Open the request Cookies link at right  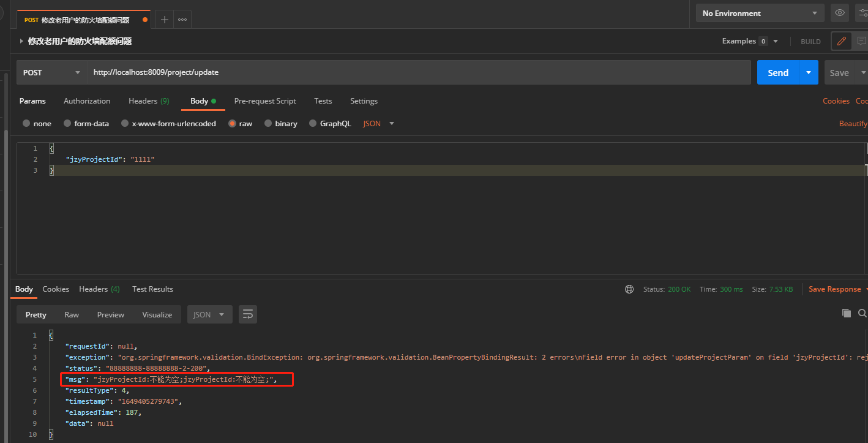[x=836, y=101]
